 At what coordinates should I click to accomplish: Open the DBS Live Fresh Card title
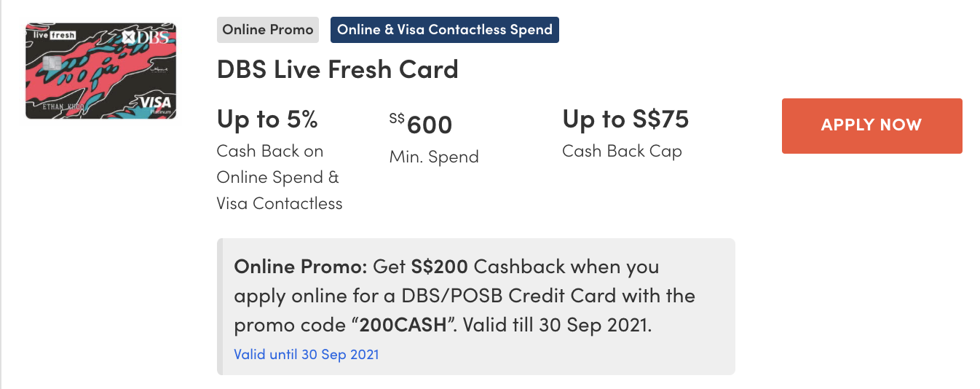pyautogui.click(x=337, y=69)
